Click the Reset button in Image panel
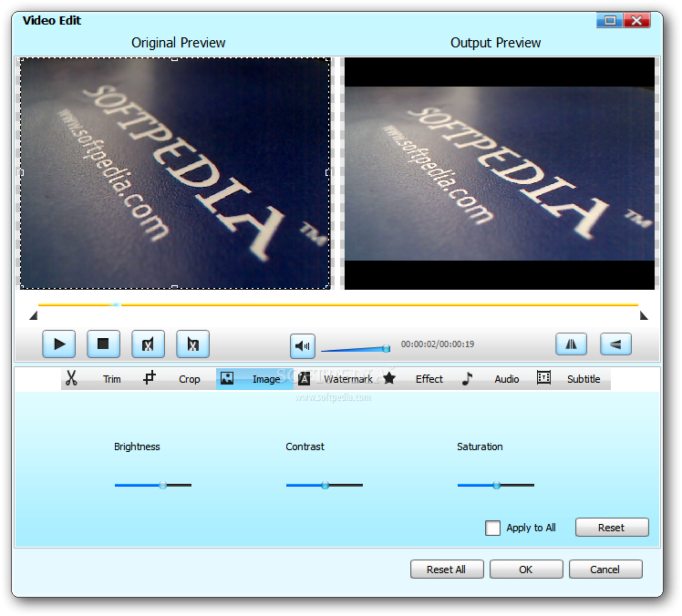Viewport: 682px width, 616px height. pos(612,528)
